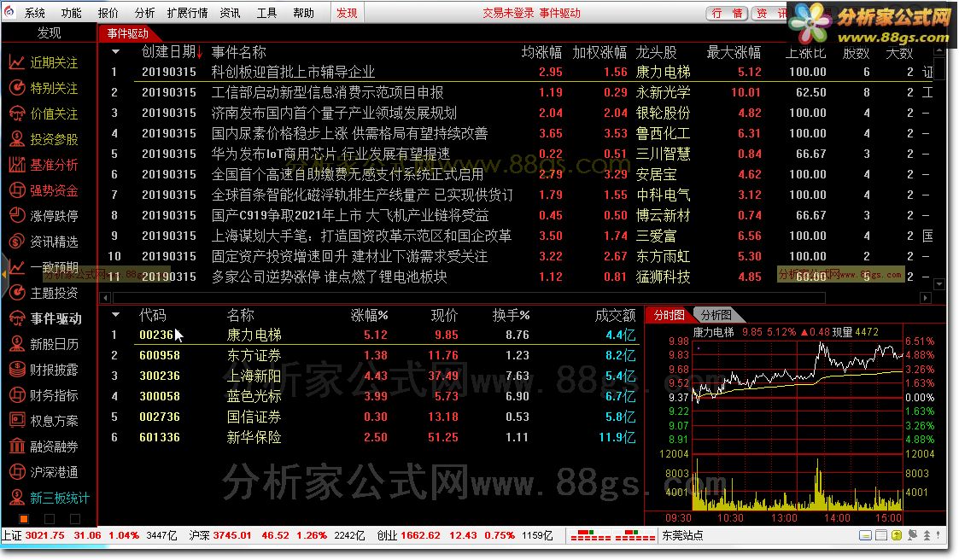
Task: Click the 上证 index value 3021.75
Action: (44, 535)
